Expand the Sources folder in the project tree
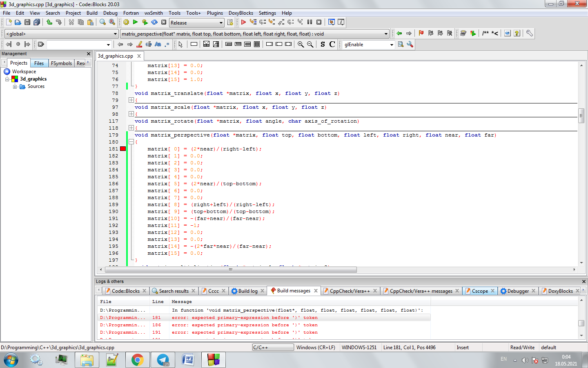 [x=15, y=87]
